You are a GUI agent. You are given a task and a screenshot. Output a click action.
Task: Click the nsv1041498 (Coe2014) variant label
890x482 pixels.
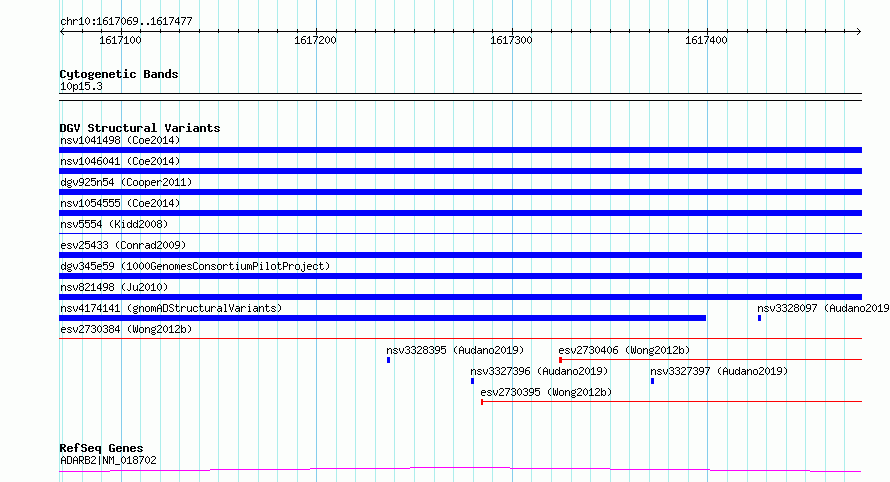click(120, 140)
